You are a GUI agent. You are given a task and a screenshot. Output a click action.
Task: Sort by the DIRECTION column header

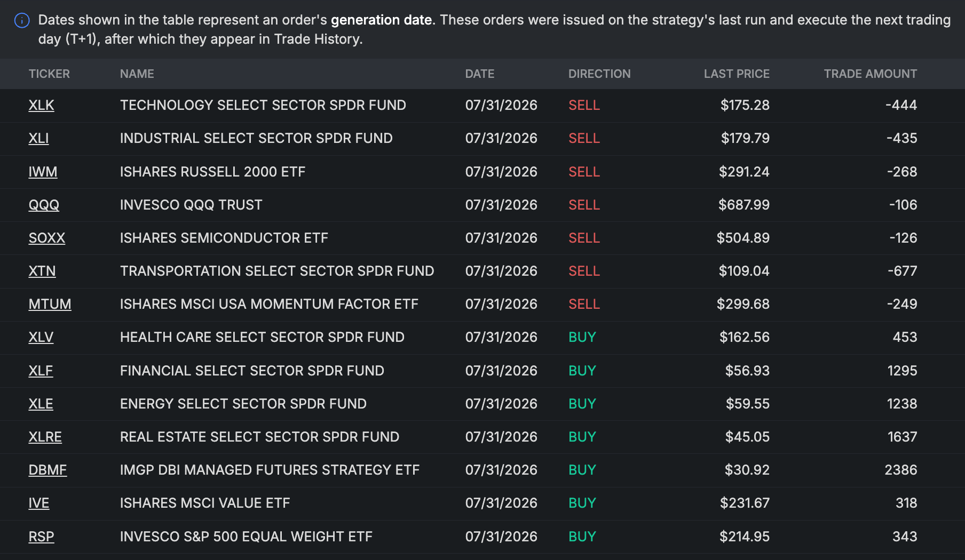coord(599,74)
